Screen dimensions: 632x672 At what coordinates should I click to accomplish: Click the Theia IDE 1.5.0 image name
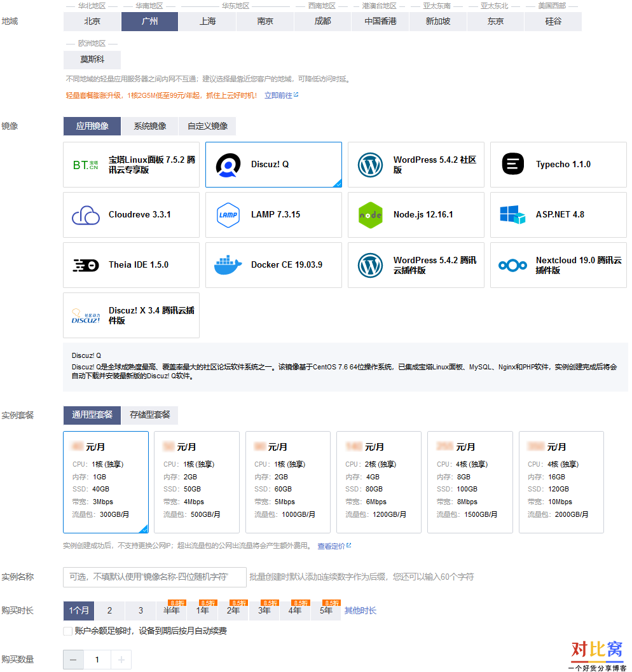coord(139,265)
